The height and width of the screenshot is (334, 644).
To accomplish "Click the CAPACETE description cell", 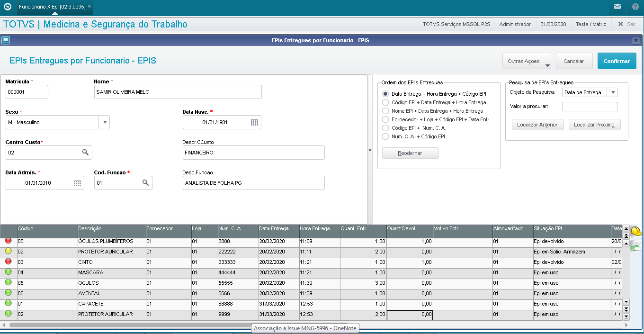I will click(112, 304).
